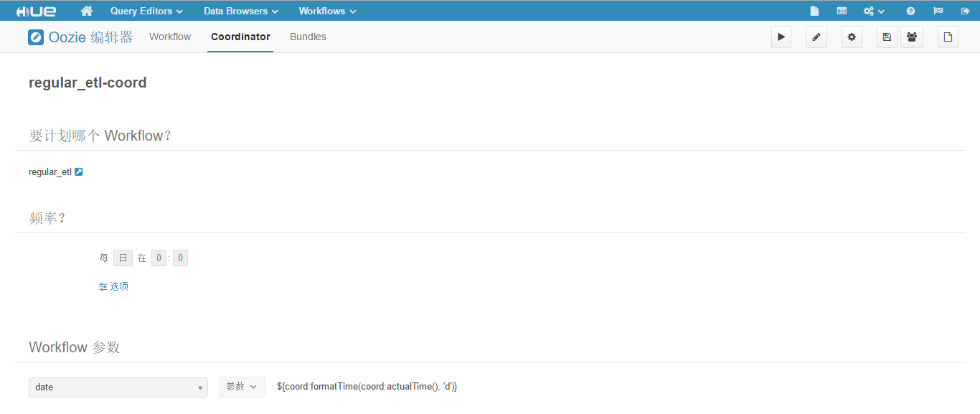
Task: Click the Workflow 参数 section heading
Action: [x=75, y=347]
